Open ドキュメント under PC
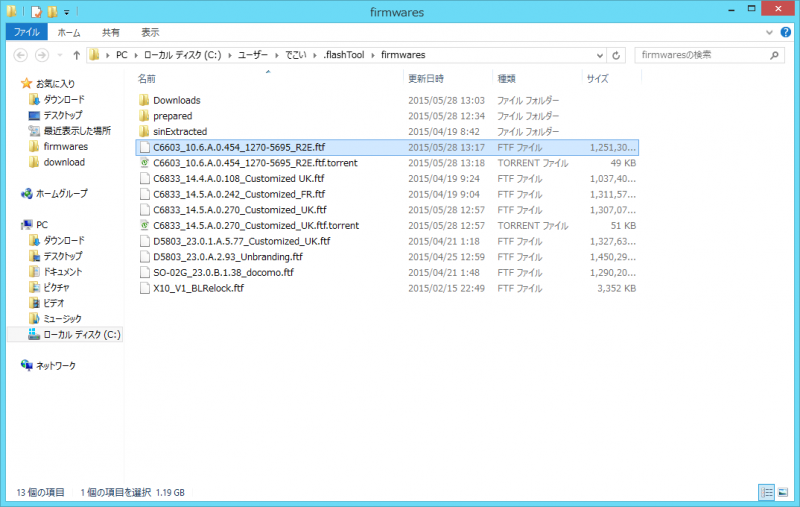The image size is (800, 507). point(62,272)
